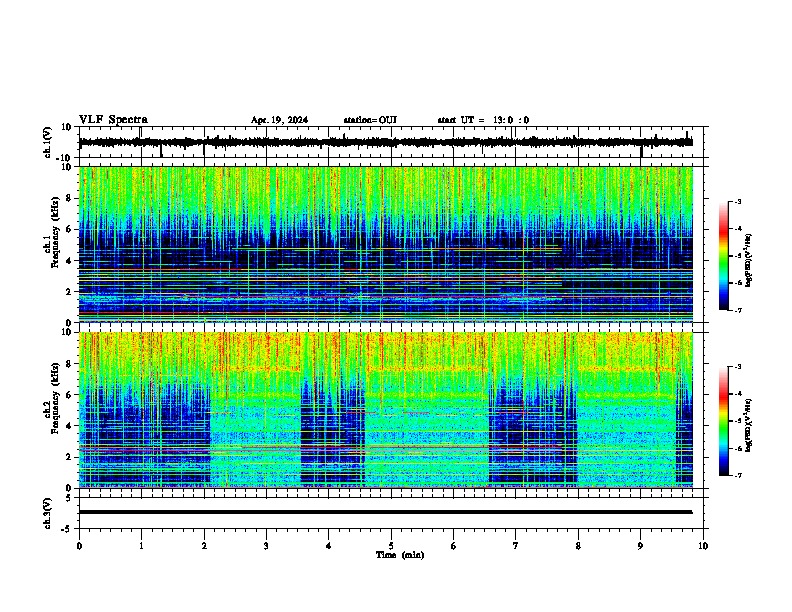Screen dimensions: 792x612
Task: Click the 'start UT = 13:0 :0' text
Action: point(483,120)
